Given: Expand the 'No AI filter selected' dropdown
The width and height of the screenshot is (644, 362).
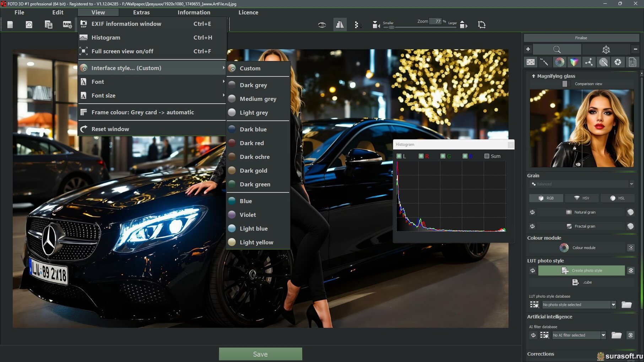Looking at the screenshot, I should click(x=603, y=335).
